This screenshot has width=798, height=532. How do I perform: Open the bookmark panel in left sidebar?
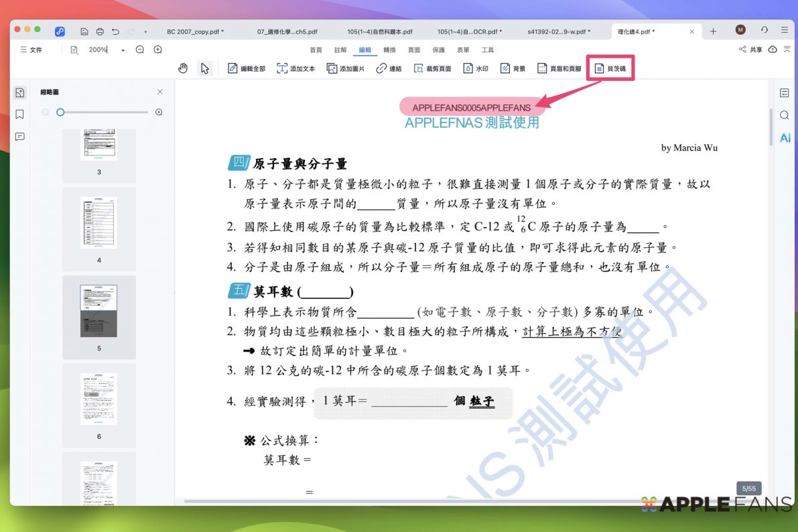pyautogui.click(x=20, y=115)
